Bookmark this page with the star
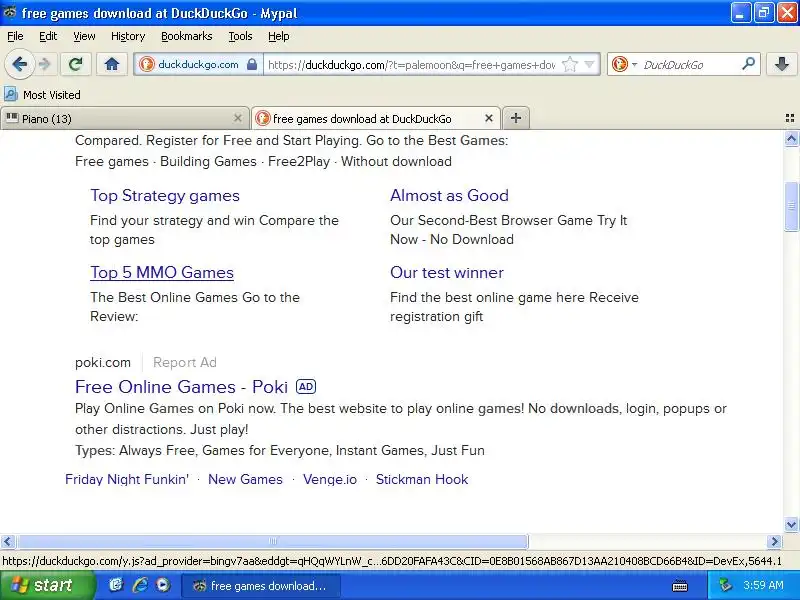The image size is (800, 600). coord(569,64)
